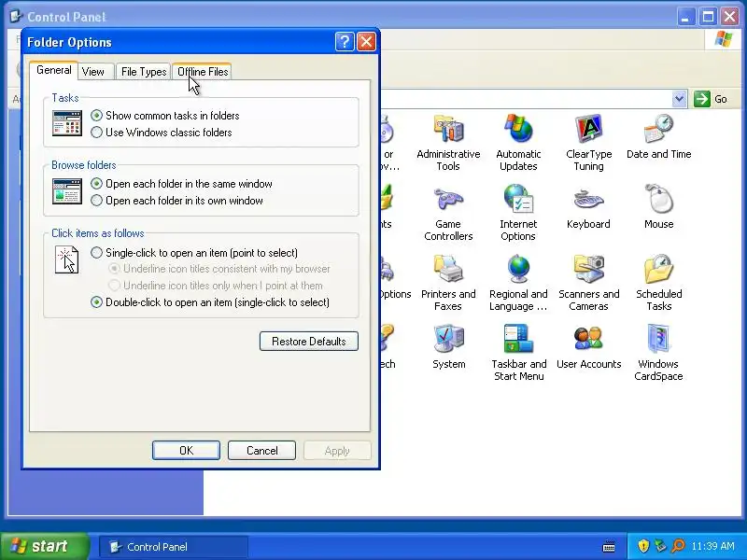747x560 pixels.
Task: Open Automatic Updates icon
Action: tap(518, 129)
